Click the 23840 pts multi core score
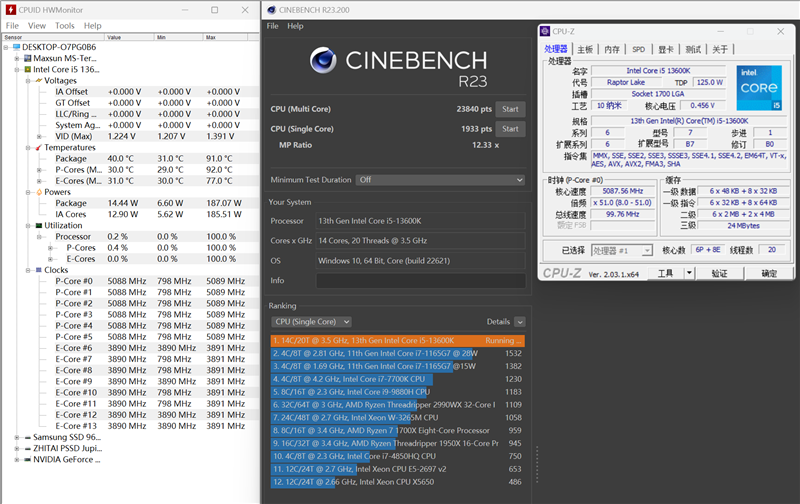Image resolution: width=800 pixels, height=504 pixels. pos(474,109)
